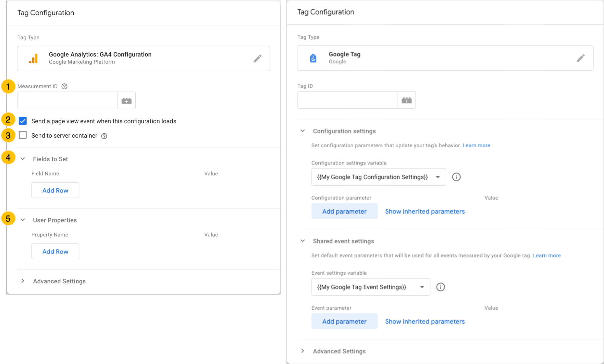The height and width of the screenshot is (364, 604).
Task: Open Learn more link in Configuration settings
Action: click(476, 145)
